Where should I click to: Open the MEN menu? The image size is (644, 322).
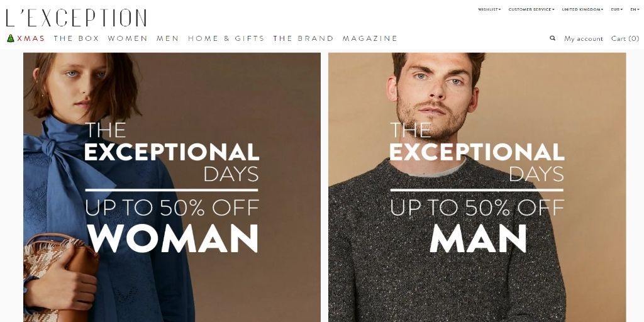click(167, 38)
